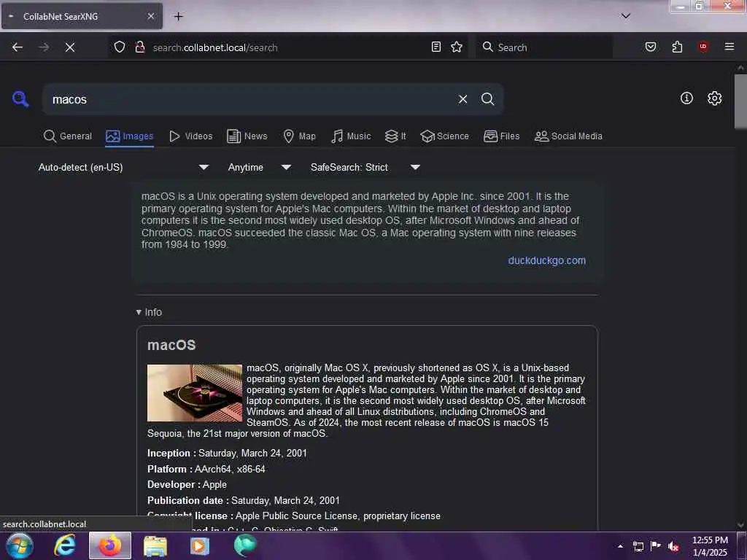Click the muted volume tray icon
The width and height of the screenshot is (747, 560).
(x=673, y=547)
